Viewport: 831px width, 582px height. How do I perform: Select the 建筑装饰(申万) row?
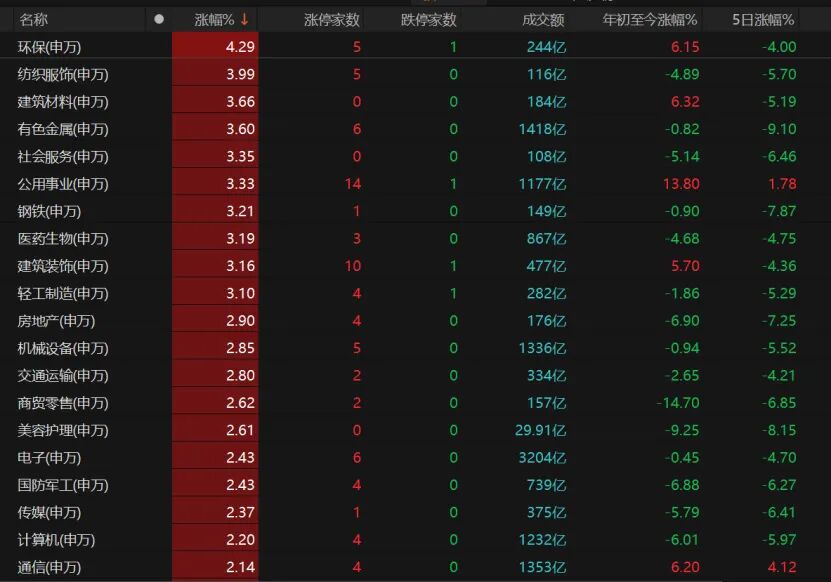[416, 266]
